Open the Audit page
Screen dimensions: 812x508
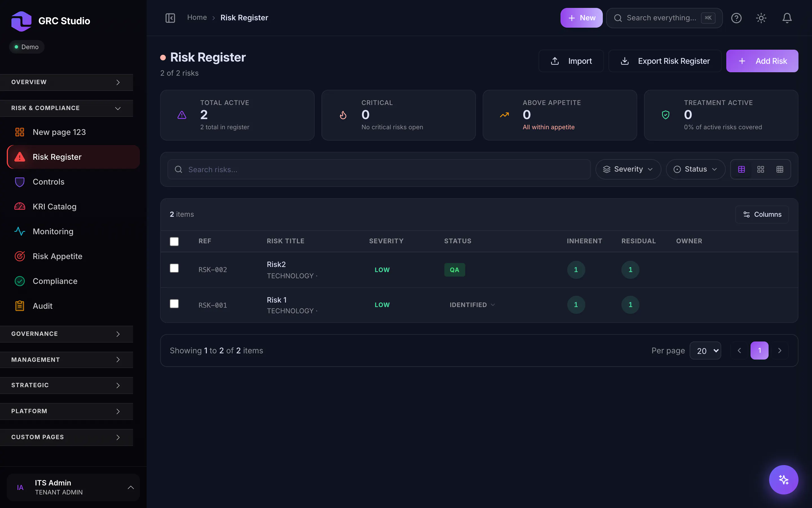(73, 306)
